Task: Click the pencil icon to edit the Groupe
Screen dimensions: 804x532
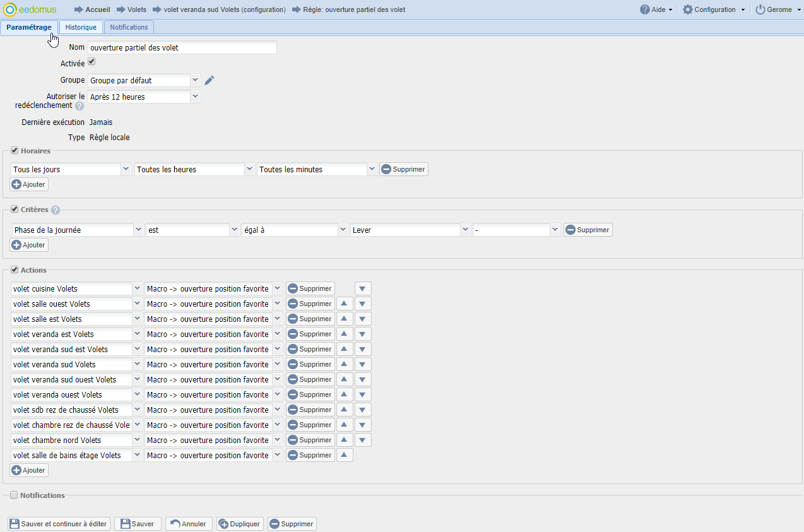Action: pos(210,80)
